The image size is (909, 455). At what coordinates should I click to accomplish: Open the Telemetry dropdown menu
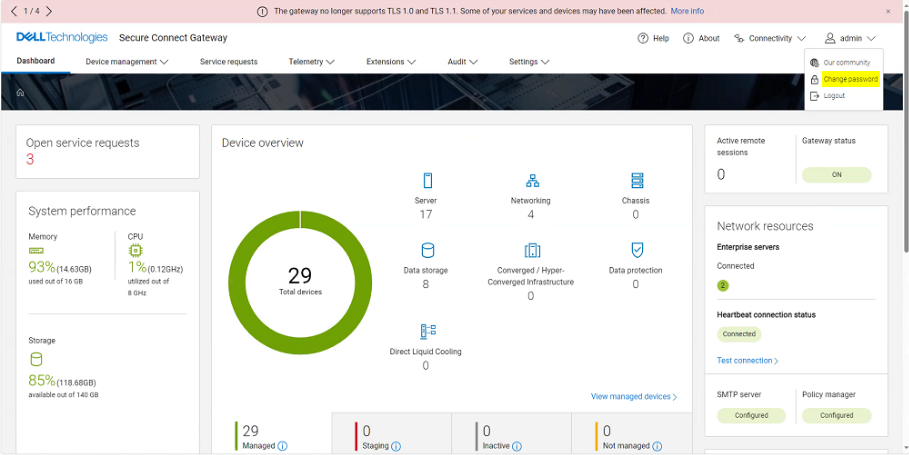(311, 62)
